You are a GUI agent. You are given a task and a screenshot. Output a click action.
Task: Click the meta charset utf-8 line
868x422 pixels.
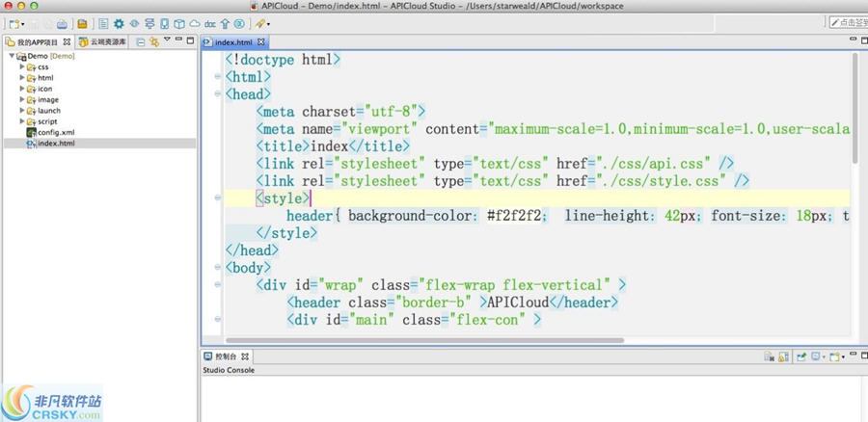[x=340, y=111]
